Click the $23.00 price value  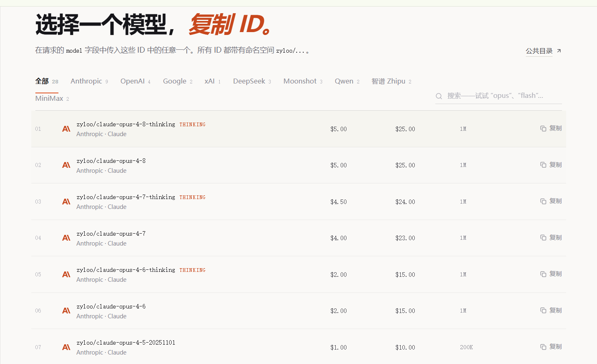405,238
